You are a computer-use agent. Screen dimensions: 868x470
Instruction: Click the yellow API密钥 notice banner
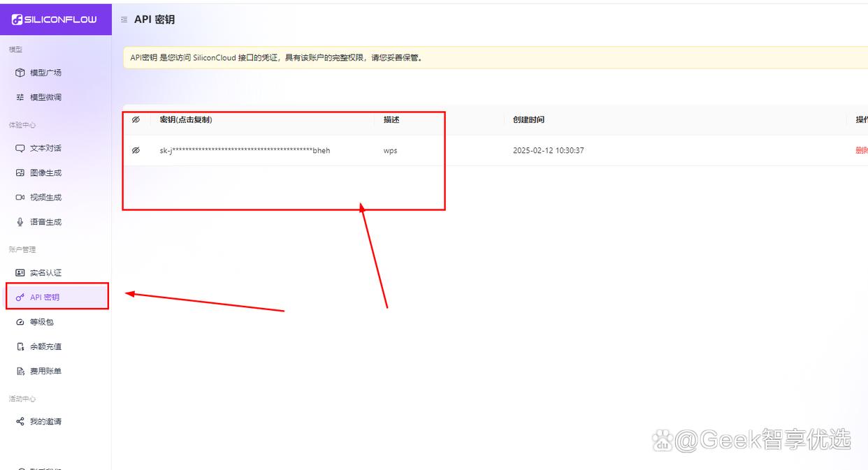[x=496, y=57]
